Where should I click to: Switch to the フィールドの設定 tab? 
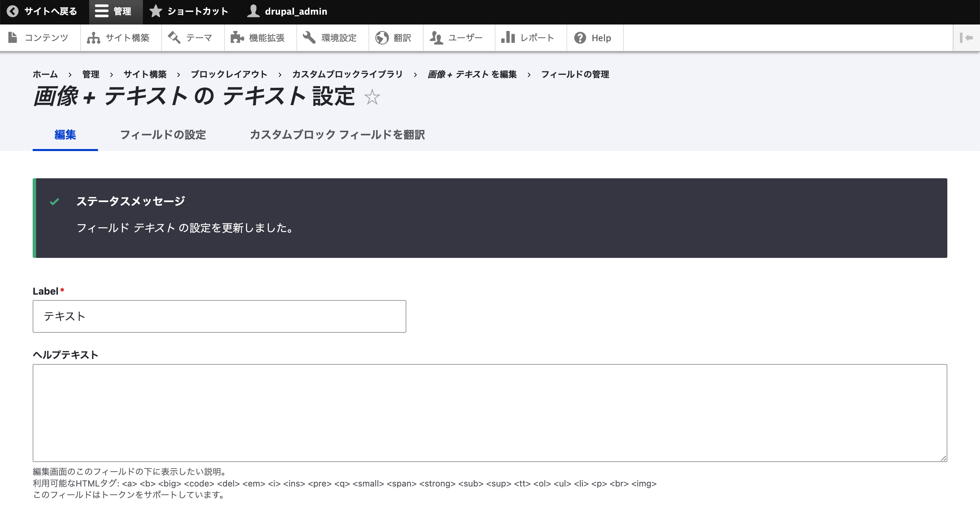[x=163, y=135]
